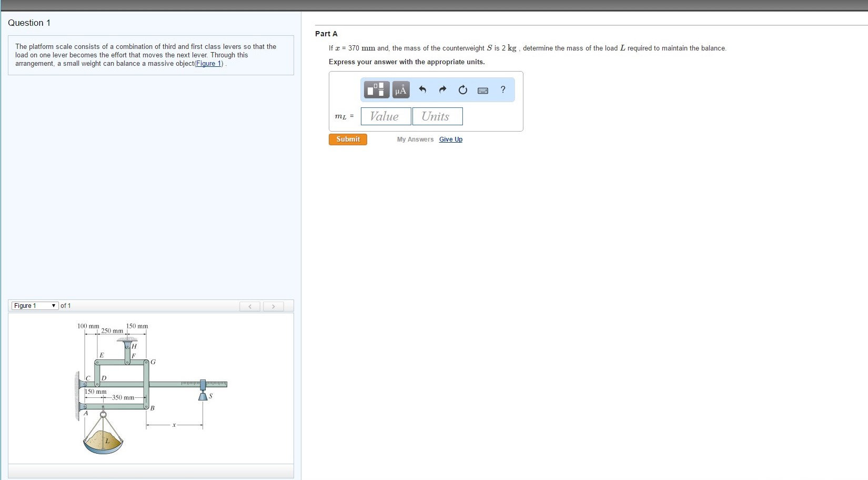
Task: Open the Figure 1 hyperlink in the problem text
Action: pos(208,63)
